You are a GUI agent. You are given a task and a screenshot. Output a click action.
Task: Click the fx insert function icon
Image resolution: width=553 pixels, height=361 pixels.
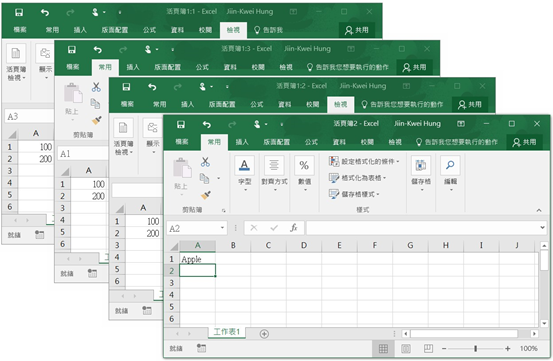(293, 228)
